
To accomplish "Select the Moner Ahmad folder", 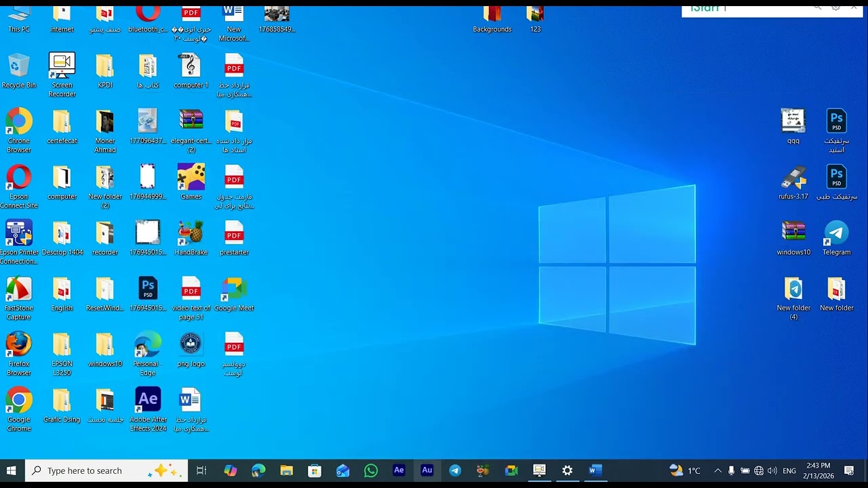I will click(104, 131).
